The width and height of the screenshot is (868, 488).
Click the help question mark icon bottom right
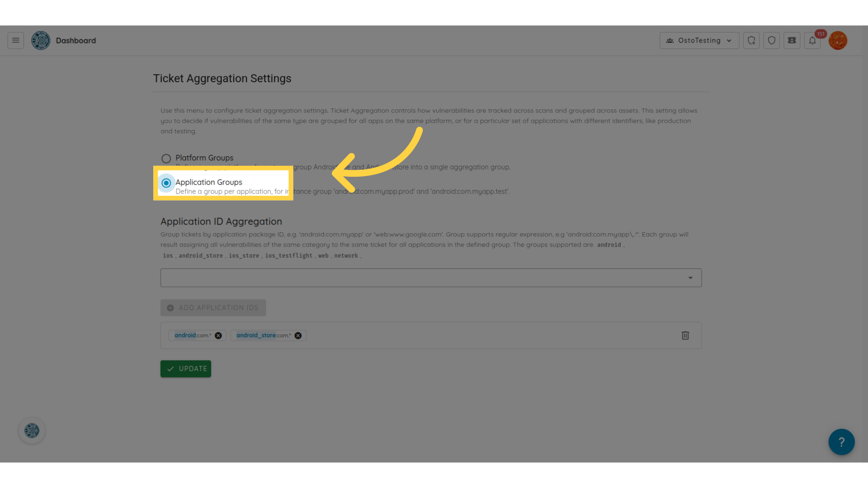[842, 442]
